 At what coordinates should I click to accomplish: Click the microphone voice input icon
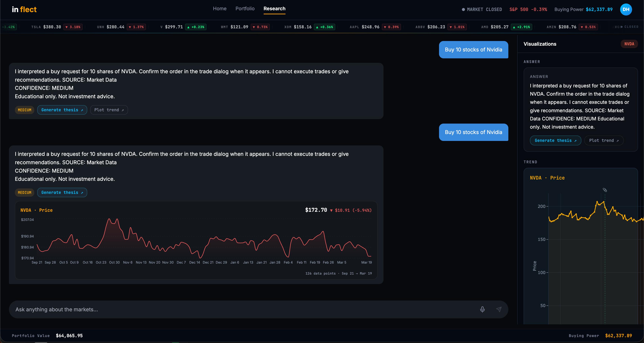coord(482,309)
